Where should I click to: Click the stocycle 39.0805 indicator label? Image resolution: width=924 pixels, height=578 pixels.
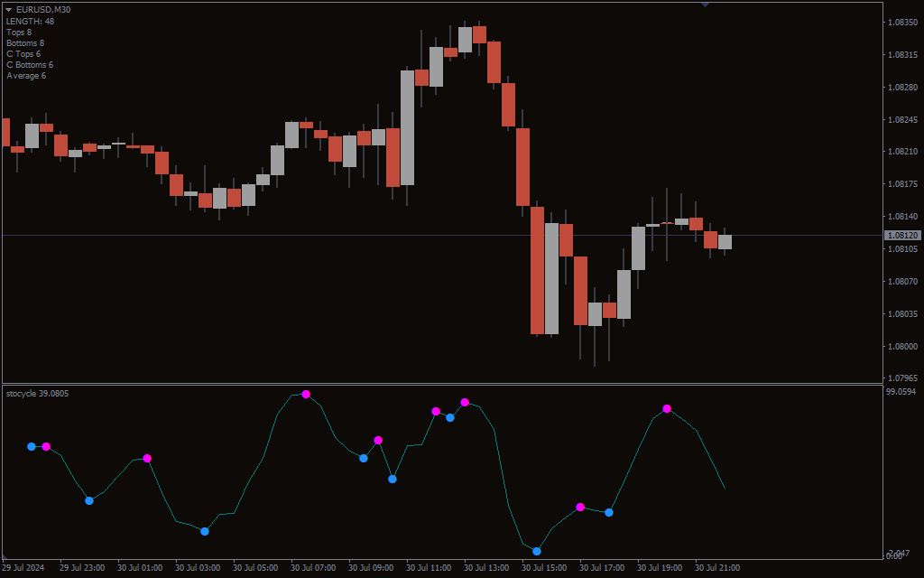(37, 394)
